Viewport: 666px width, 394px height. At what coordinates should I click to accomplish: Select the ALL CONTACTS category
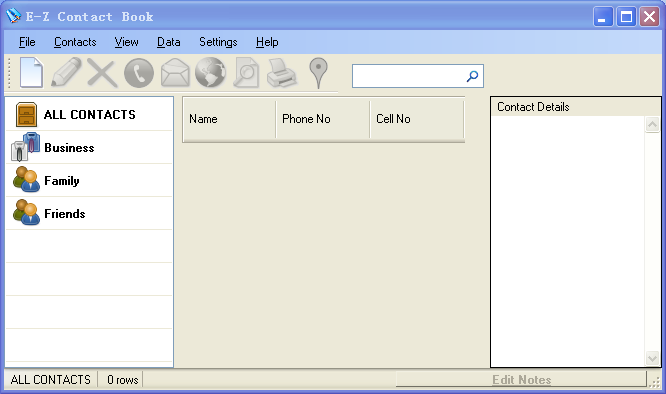[x=89, y=115]
